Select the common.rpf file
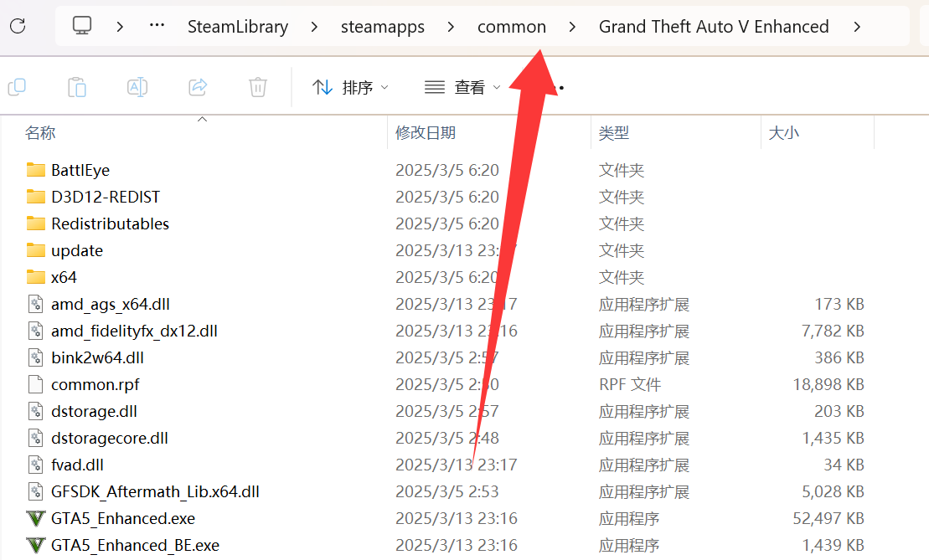The width and height of the screenshot is (929, 560). coord(95,384)
